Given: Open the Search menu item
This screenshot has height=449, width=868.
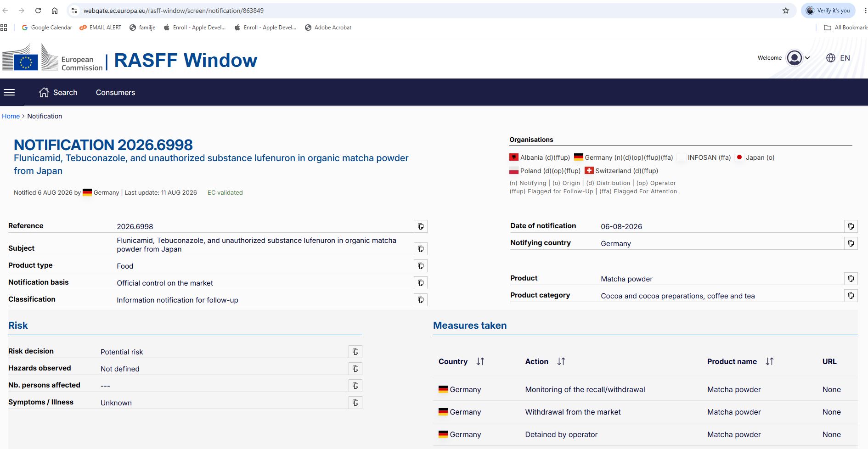Looking at the screenshot, I should coord(58,92).
